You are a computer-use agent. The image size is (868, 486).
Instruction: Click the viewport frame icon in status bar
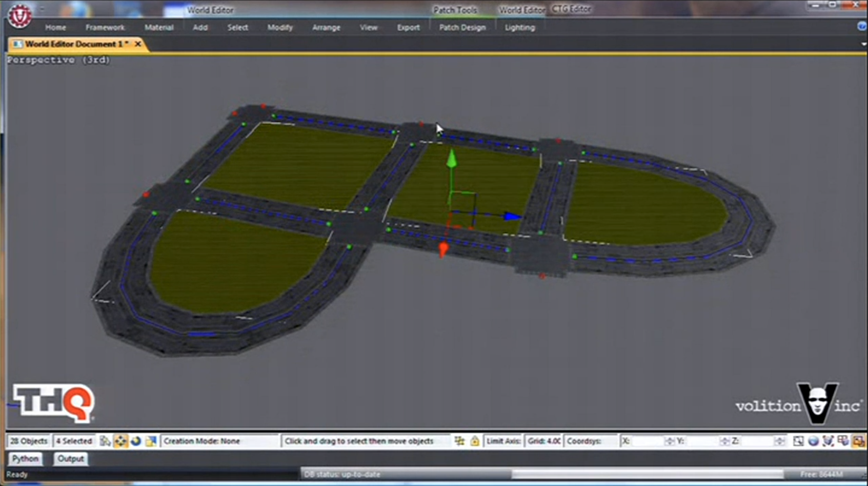tap(798, 441)
